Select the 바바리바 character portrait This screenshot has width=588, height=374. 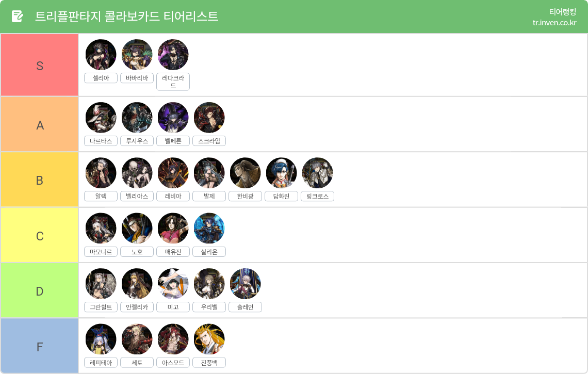[x=137, y=55]
